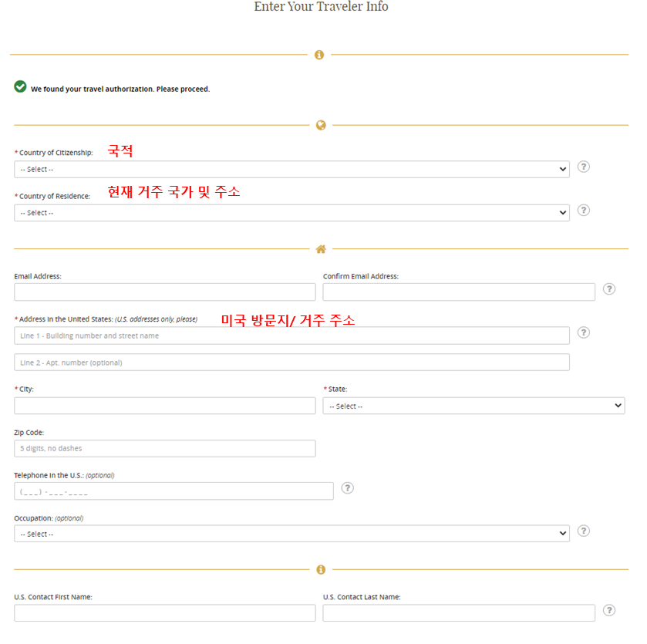Click the 'Occupation:' label text
The image size is (647, 644).
[x=33, y=518]
